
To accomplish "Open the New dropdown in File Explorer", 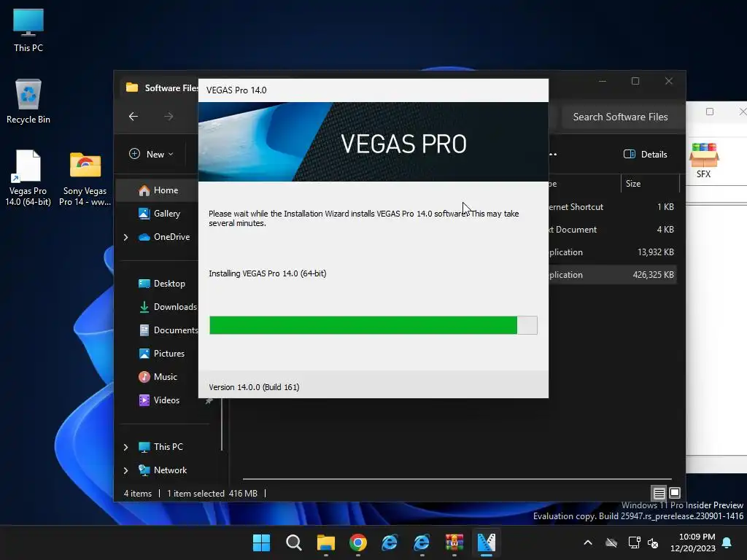I will point(151,154).
